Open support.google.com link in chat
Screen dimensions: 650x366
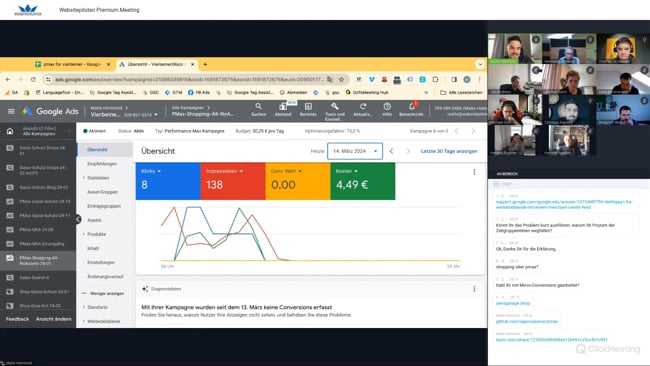[x=564, y=204]
